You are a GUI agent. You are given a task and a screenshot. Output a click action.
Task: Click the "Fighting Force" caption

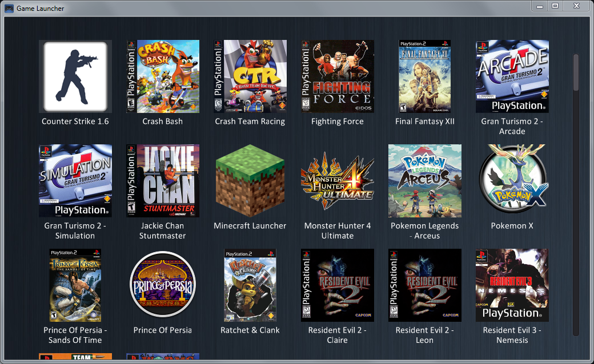(x=338, y=122)
